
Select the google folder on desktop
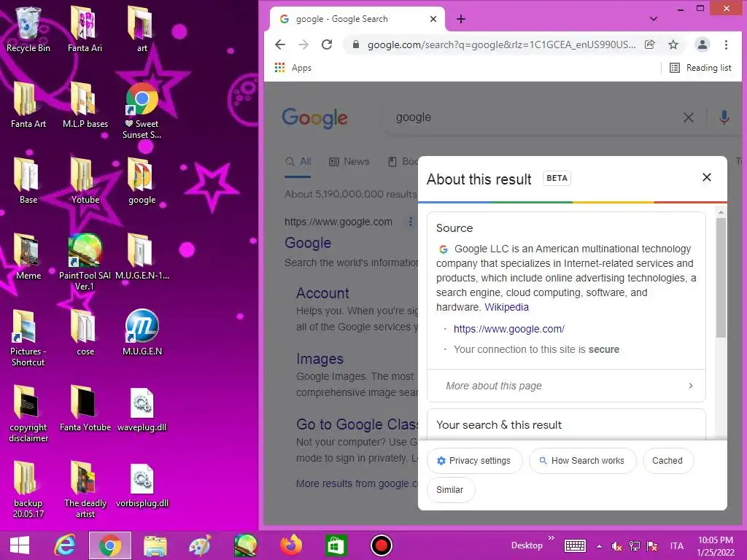click(142, 181)
